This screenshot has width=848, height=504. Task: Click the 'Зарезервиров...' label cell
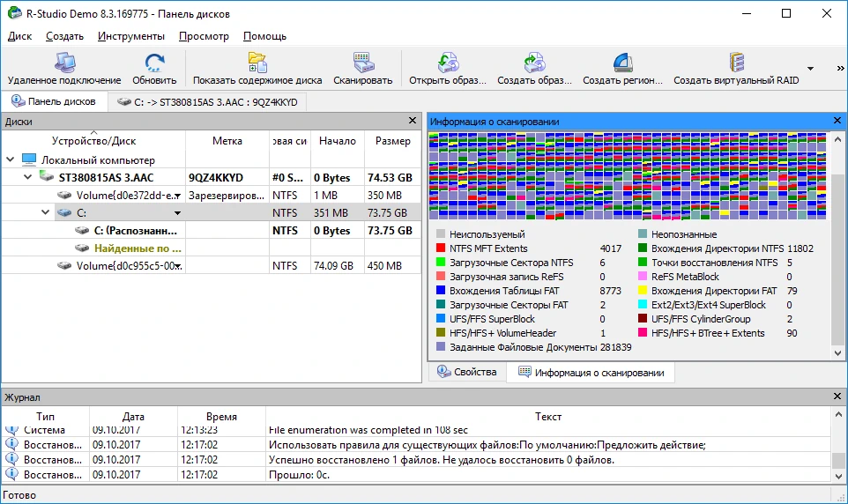[x=227, y=196]
